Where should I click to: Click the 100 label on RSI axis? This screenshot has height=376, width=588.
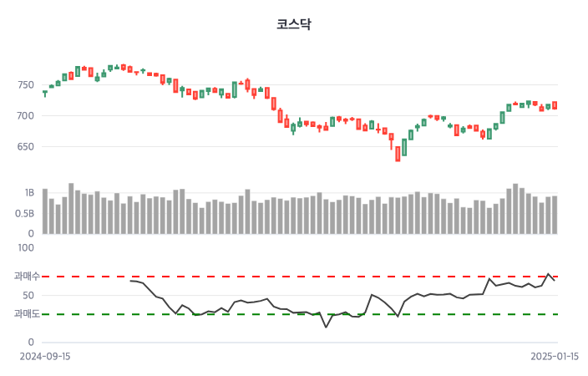tap(26, 248)
